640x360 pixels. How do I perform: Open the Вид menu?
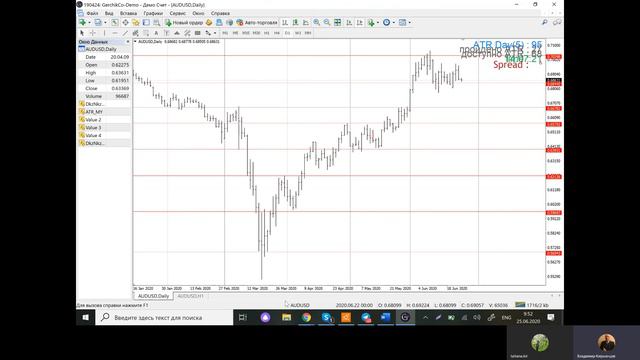[109, 13]
